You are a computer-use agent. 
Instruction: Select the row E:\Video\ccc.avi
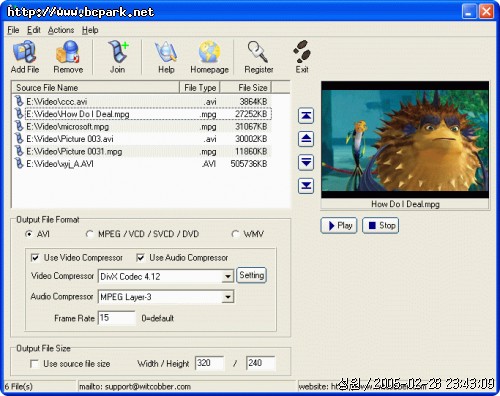[x=142, y=101]
